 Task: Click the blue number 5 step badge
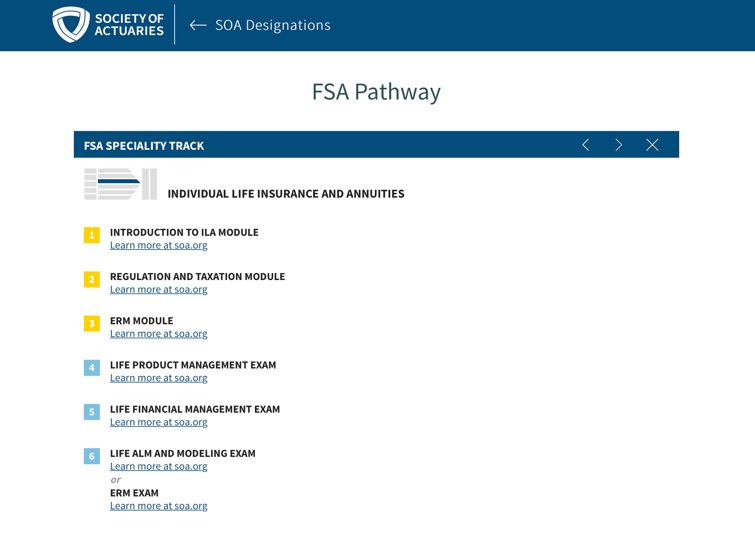click(x=92, y=412)
